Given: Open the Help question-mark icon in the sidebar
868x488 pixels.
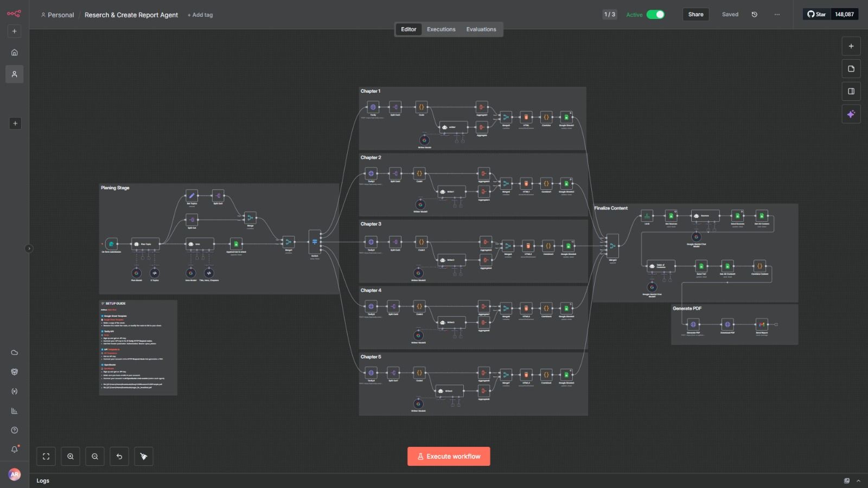Looking at the screenshot, I should (x=15, y=431).
